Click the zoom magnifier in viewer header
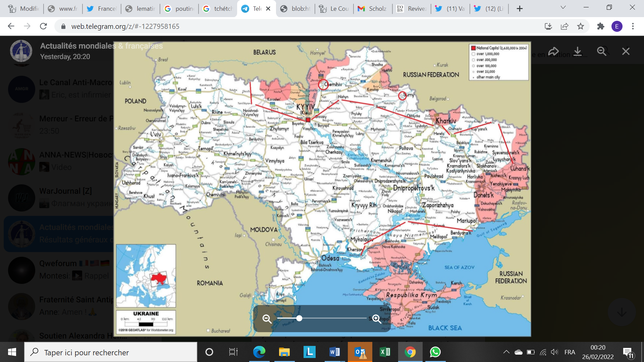Image resolution: width=644 pixels, height=362 pixels. [x=602, y=51]
